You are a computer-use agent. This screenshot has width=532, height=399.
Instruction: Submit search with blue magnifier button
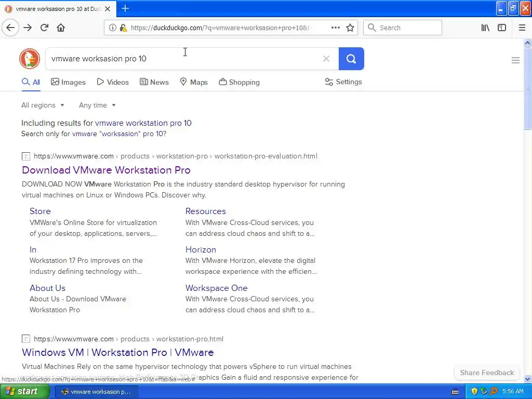(351, 59)
